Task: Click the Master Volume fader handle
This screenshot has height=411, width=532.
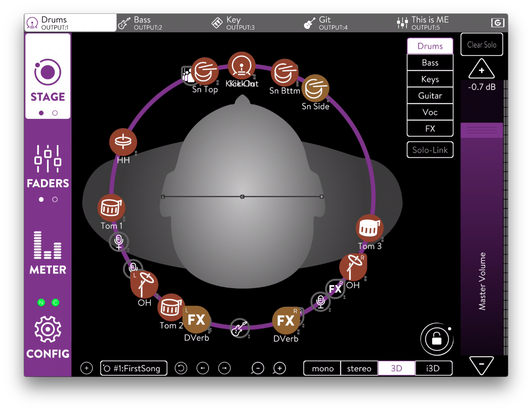Action: pos(482,130)
